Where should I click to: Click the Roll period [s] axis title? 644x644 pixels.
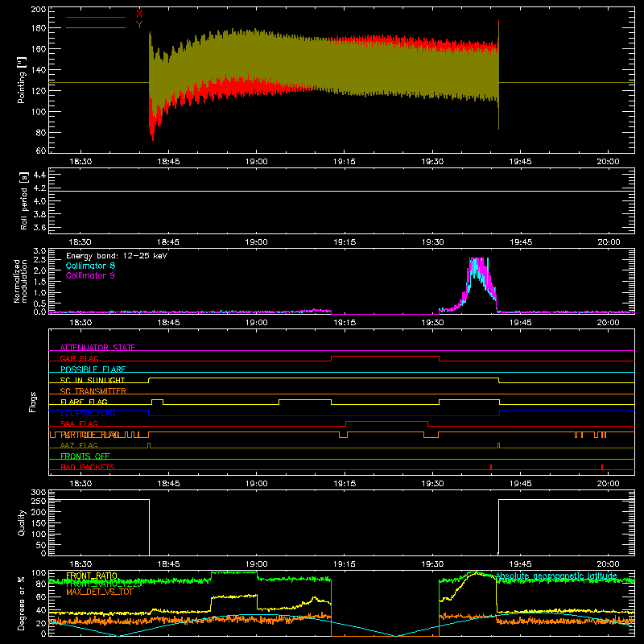click(24, 200)
